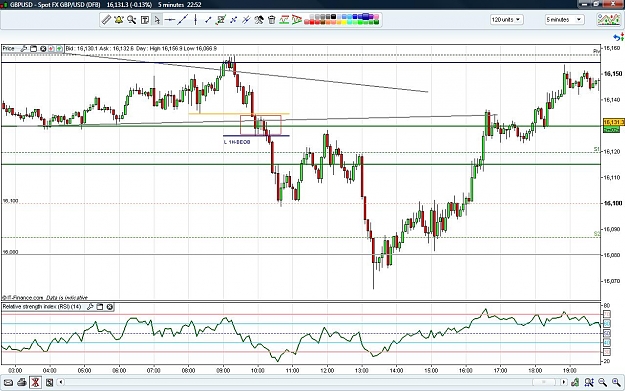The height and width of the screenshot is (391, 625).
Task: Select the vertical line drawing tool
Action: (x=195, y=20)
